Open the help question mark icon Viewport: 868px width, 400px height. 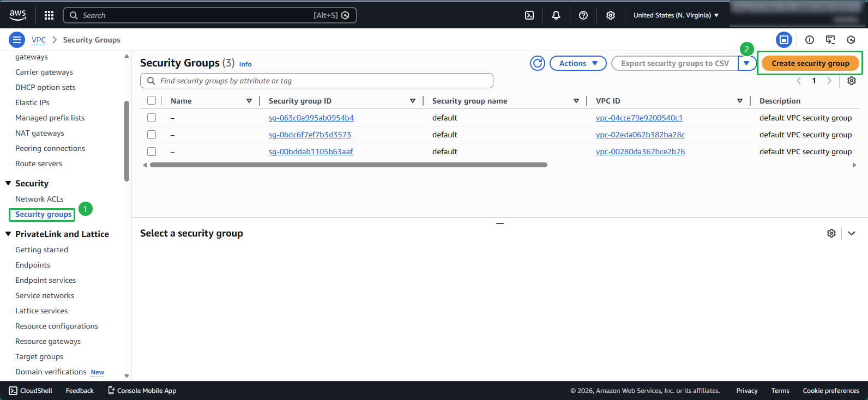(x=583, y=15)
